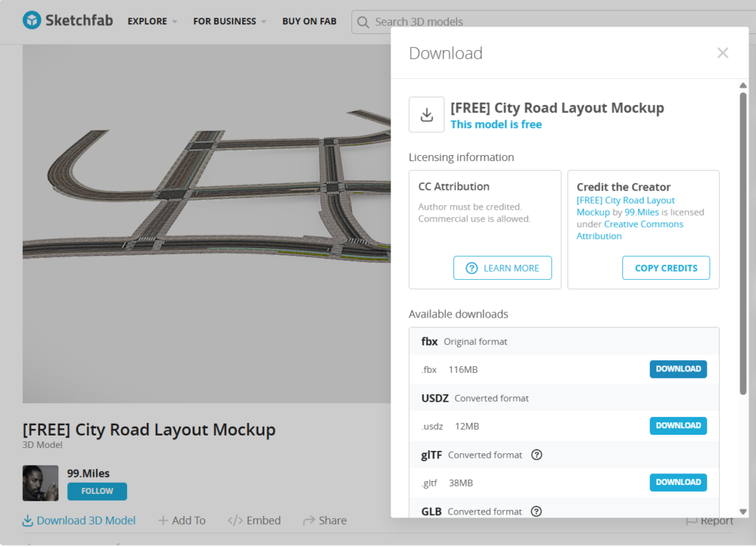The height and width of the screenshot is (547, 756).
Task: Click the "CC Attribution" heading
Action: tap(453, 187)
